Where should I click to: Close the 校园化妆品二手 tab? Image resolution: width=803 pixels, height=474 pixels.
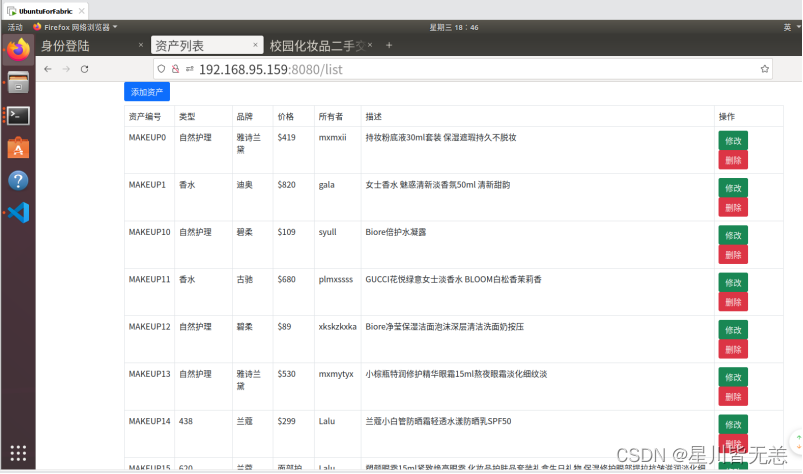pos(370,45)
